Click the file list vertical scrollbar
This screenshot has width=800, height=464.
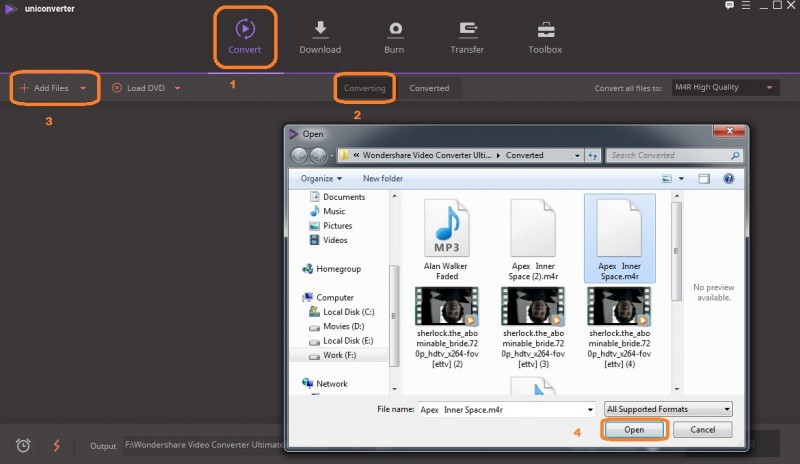click(x=677, y=251)
